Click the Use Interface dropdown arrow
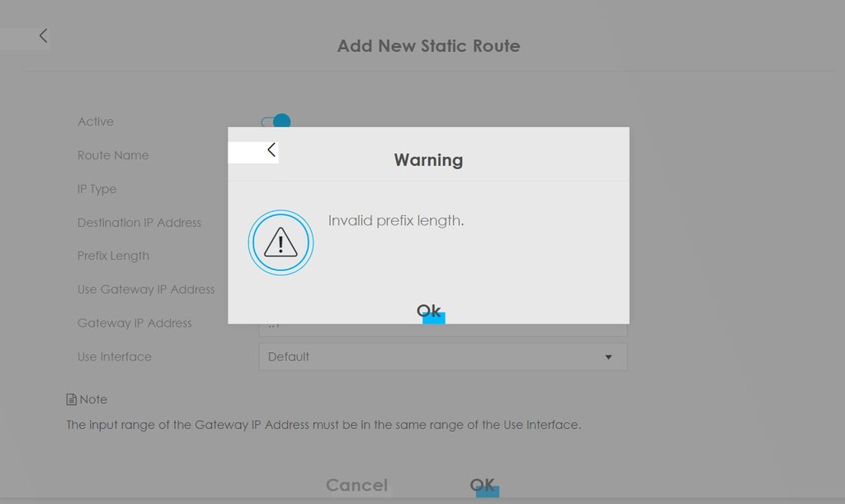 [608, 357]
